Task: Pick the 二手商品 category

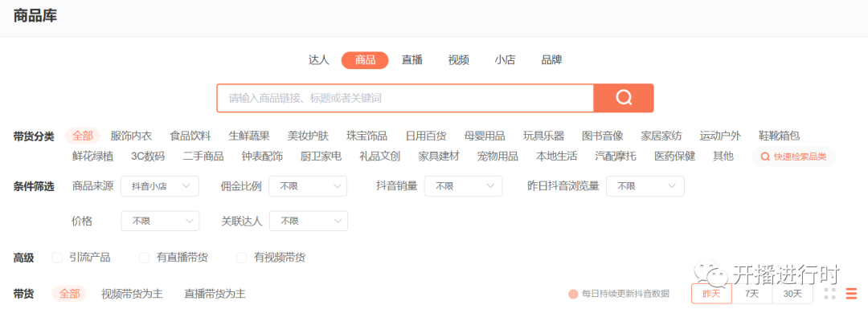Action: point(203,156)
